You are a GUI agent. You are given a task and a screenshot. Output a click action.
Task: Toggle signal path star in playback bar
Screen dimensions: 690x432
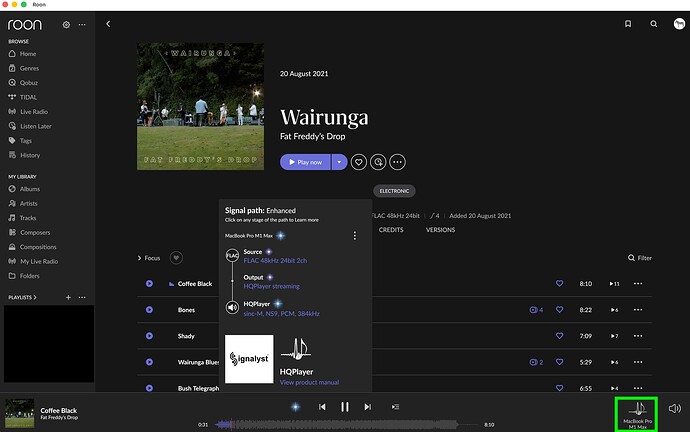(296, 407)
